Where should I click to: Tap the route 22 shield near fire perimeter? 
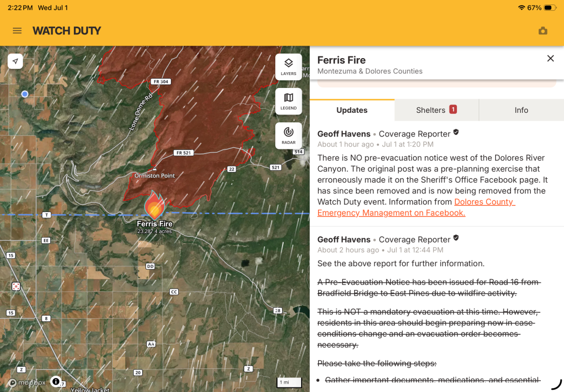[232, 169]
